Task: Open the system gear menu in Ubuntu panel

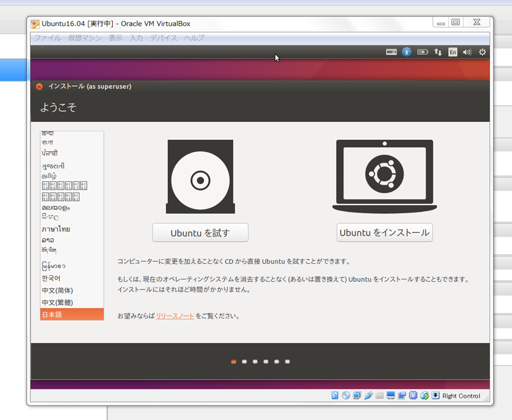Action: [x=482, y=52]
